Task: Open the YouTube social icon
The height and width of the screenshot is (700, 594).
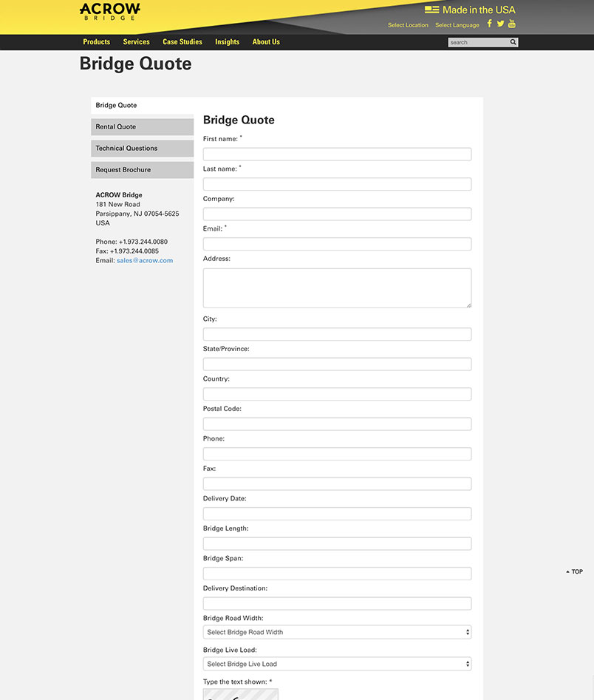Action: (511, 24)
